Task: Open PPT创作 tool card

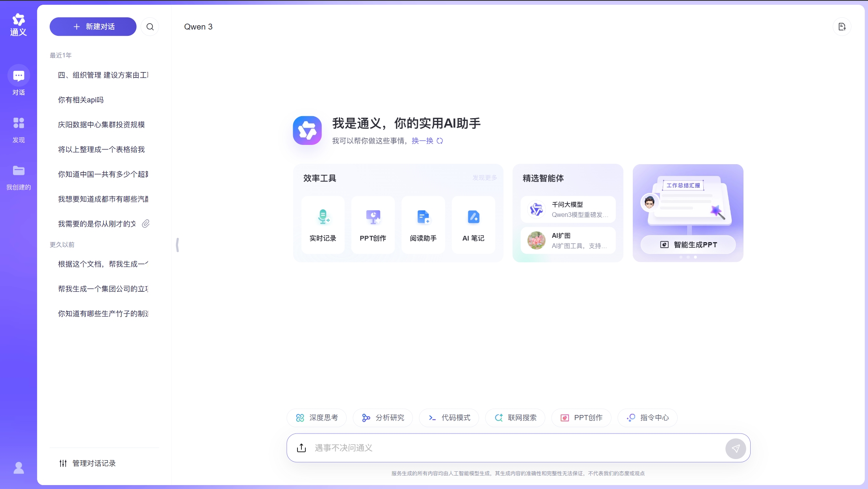Action: 373,225
